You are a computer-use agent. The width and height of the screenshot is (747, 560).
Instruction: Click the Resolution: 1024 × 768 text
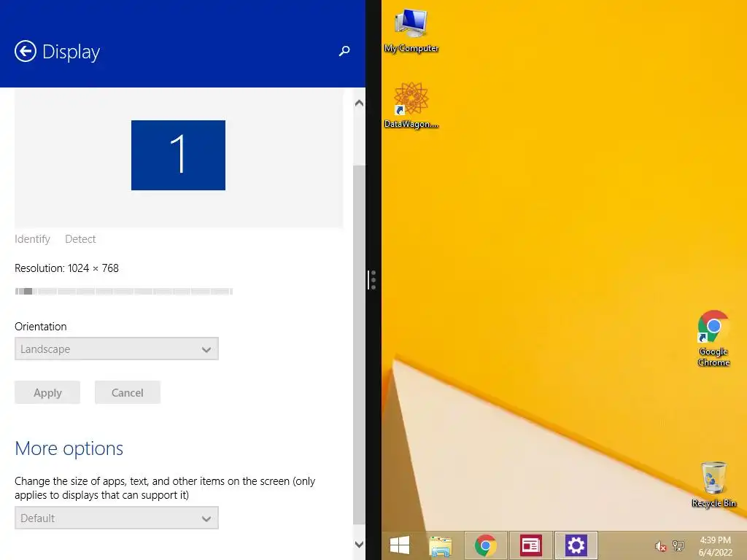point(66,268)
